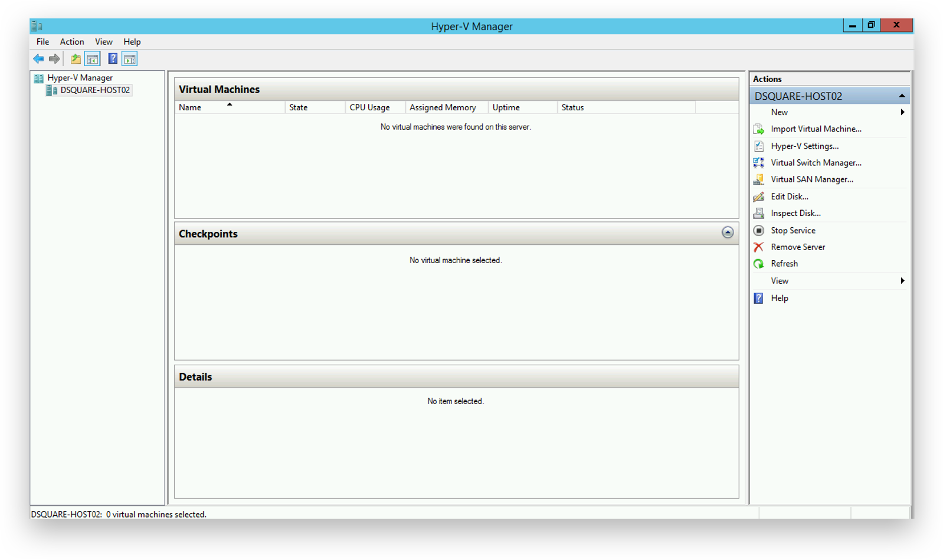Viewport: 943px width, 560px height.
Task: Click Stop Service action text
Action: pyautogui.click(x=793, y=231)
